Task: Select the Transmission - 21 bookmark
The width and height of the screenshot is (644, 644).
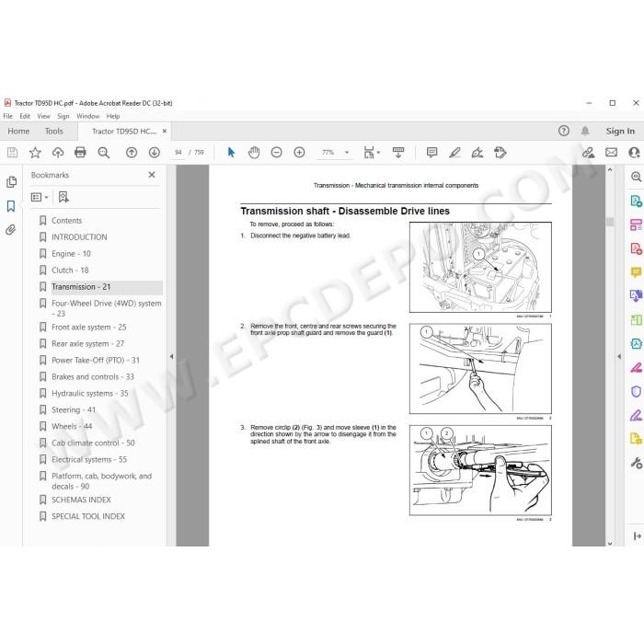Action: click(x=81, y=287)
